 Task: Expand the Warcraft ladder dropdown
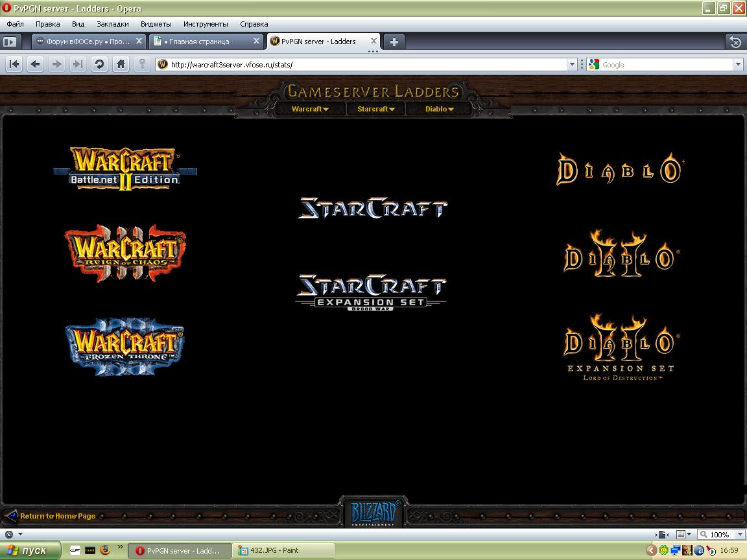310,109
